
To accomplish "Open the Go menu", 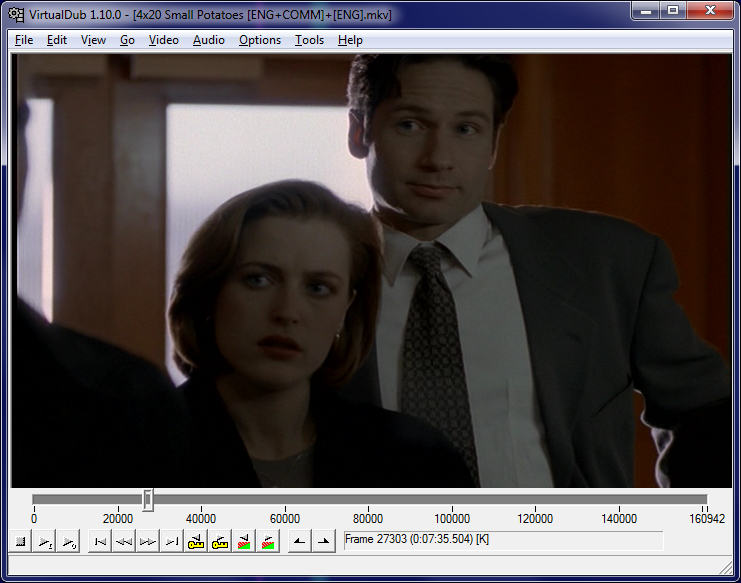I will pos(127,40).
